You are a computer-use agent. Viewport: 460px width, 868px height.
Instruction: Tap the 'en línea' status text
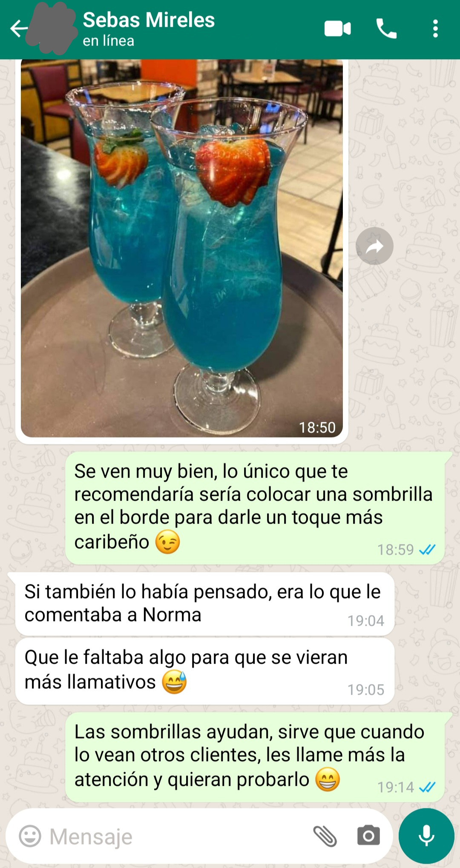[x=108, y=41]
